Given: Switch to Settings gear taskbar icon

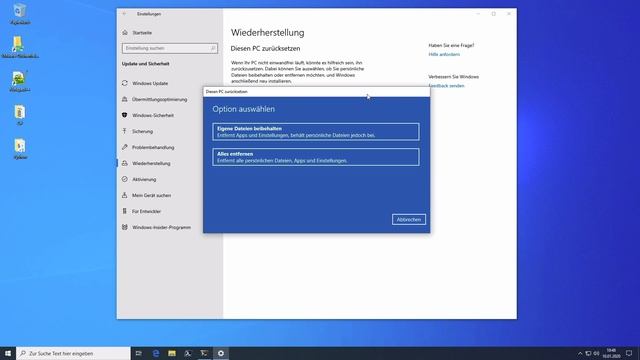Looking at the screenshot, I should point(221,353).
